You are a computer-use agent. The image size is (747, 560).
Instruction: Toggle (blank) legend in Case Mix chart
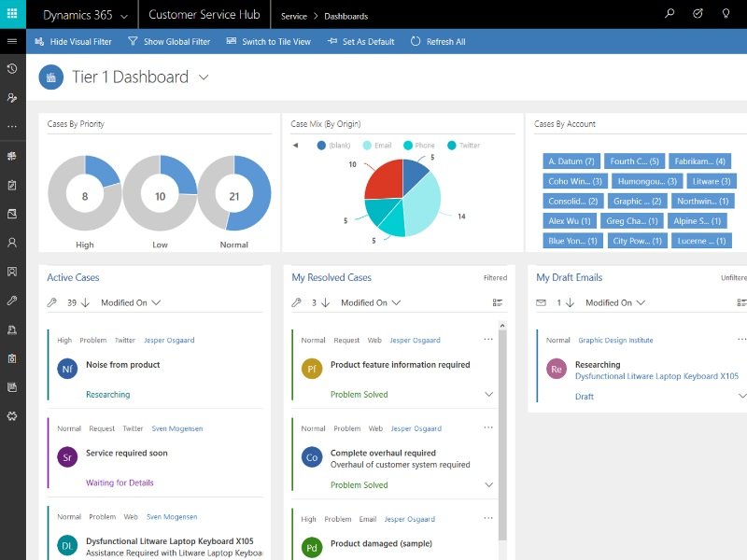[x=333, y=146]
